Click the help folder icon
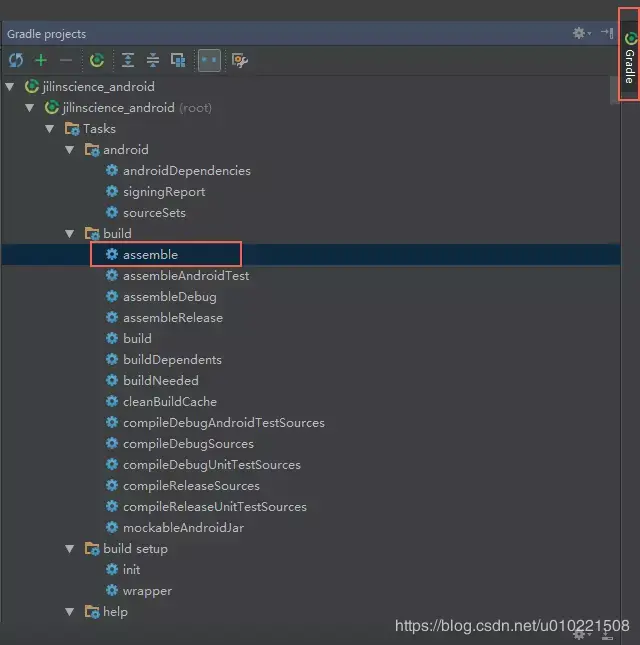640x645 pixels. pyautogui.click(x=92, y=612)
